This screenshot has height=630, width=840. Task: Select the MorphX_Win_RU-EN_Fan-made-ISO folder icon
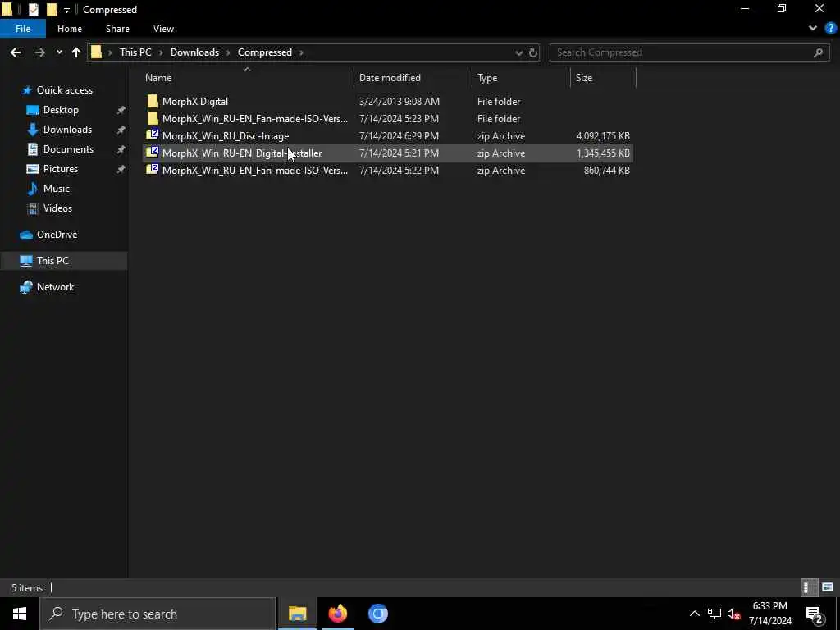click(x=153, y=118)
